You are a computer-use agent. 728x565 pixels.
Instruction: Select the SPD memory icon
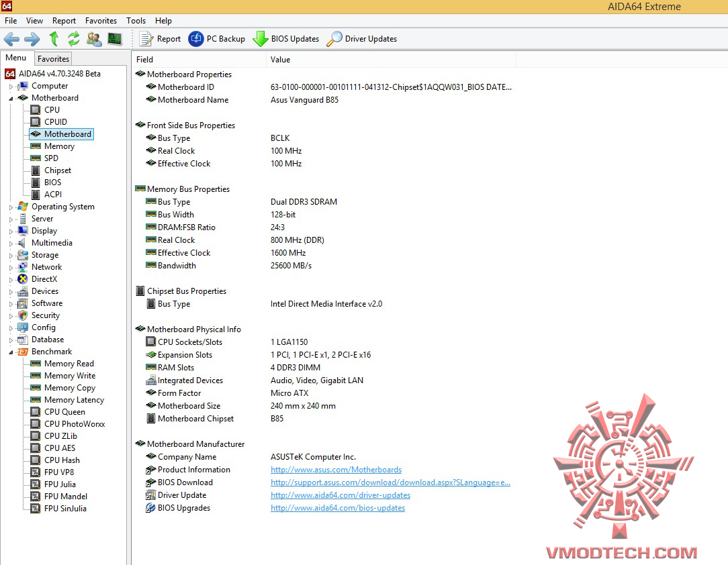(36, 158)
